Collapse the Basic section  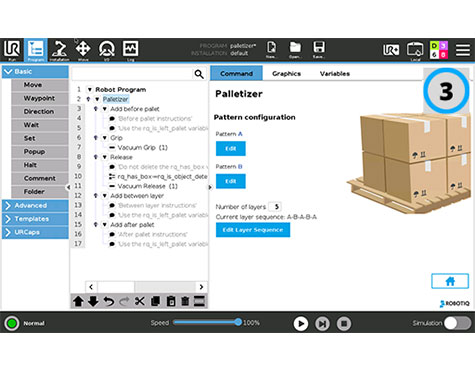pyautogui.click(x=35, y=72)
